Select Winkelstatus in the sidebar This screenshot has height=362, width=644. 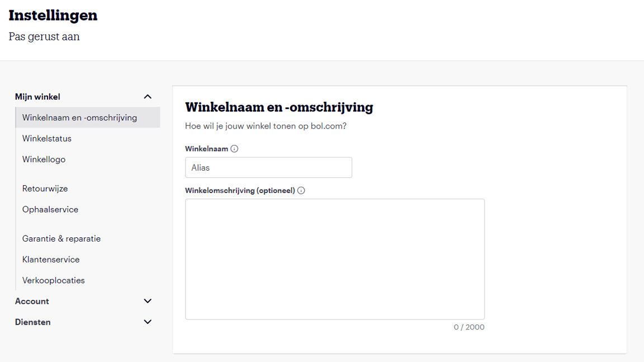[46, 138]
